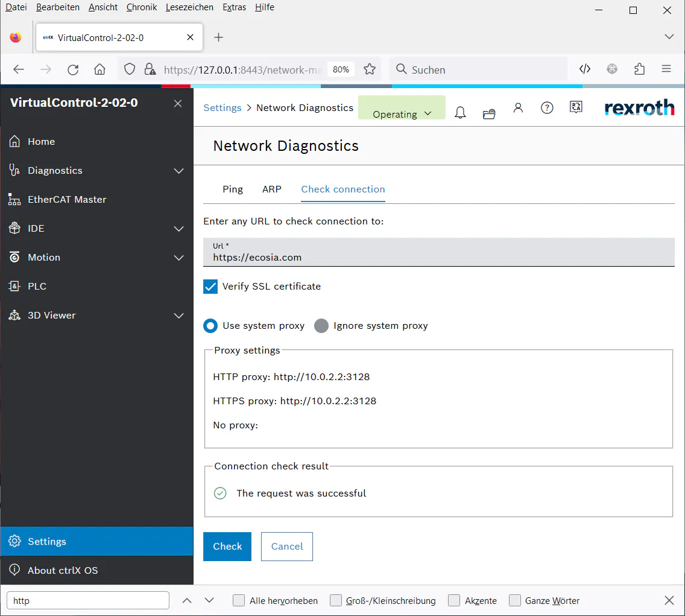Screen dimensions: 685x616
Task: Select Ignore system proxy radio button
Action: click(x=321, y=326)
